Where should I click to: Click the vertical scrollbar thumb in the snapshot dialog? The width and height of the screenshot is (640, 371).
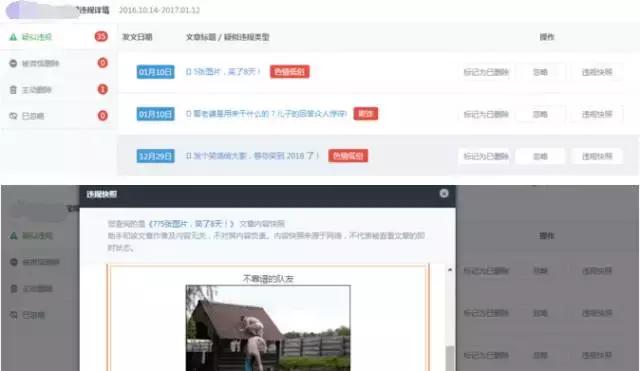(x=450, y=358)
